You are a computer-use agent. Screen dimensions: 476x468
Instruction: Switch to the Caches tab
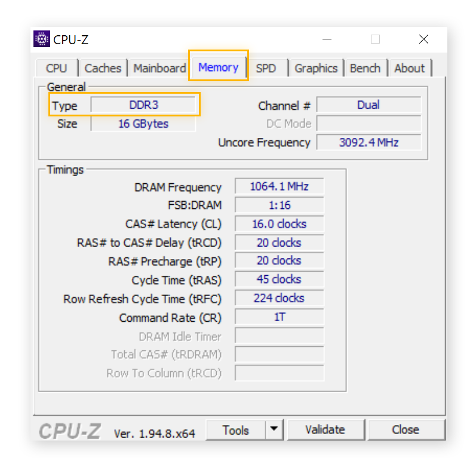coord(103,68)
